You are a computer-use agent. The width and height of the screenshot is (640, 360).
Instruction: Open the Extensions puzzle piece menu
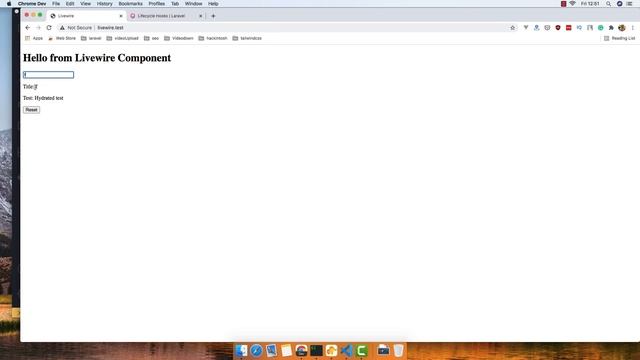point(611,28)
